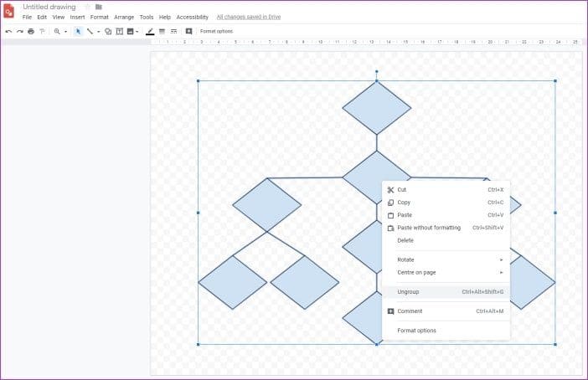Open the Edit menu
Image resolution: width=588 pixels, height=380 pixels.
[42, 18]
